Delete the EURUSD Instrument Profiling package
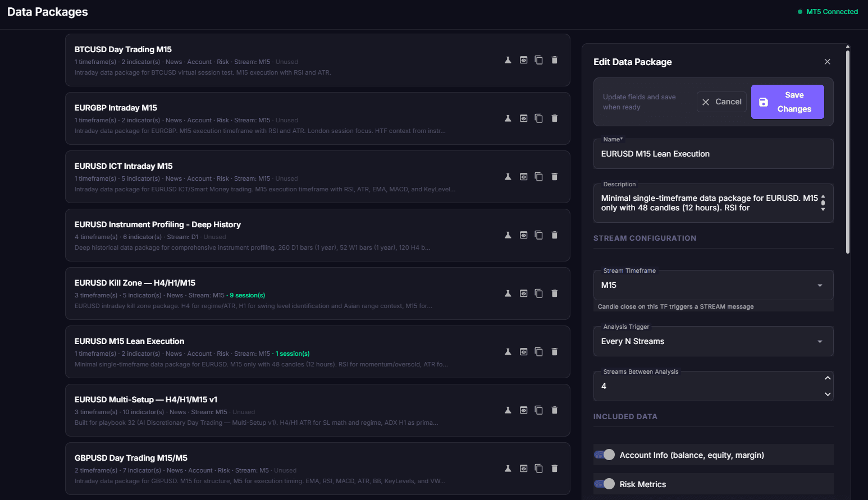The height and width of the screenshot is (500, 868). (555, 235)
